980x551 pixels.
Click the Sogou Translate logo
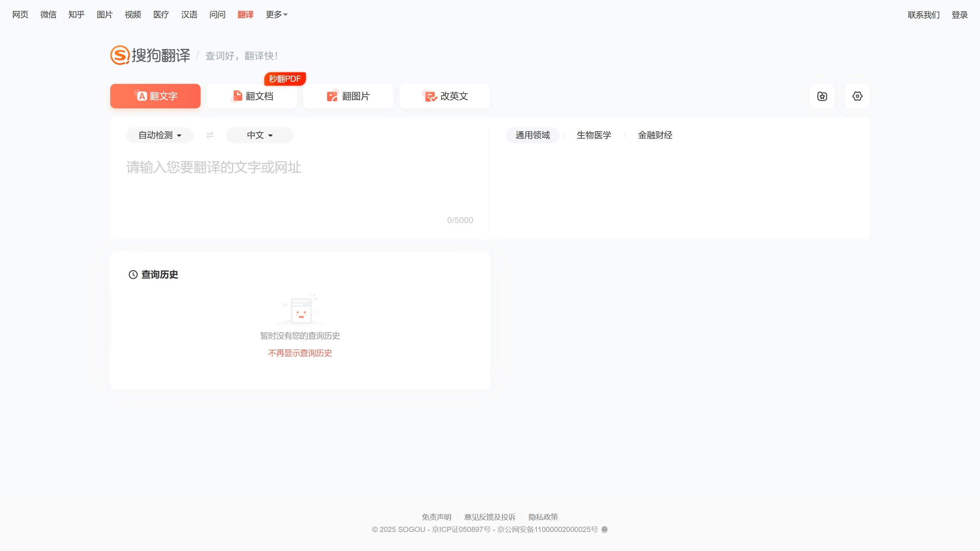pos(150,55)
